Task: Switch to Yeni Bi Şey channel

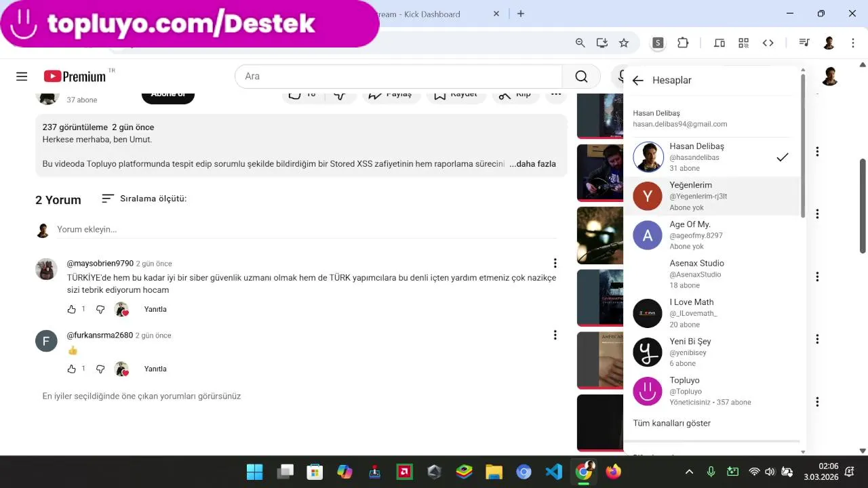Action: coord(712,352)
